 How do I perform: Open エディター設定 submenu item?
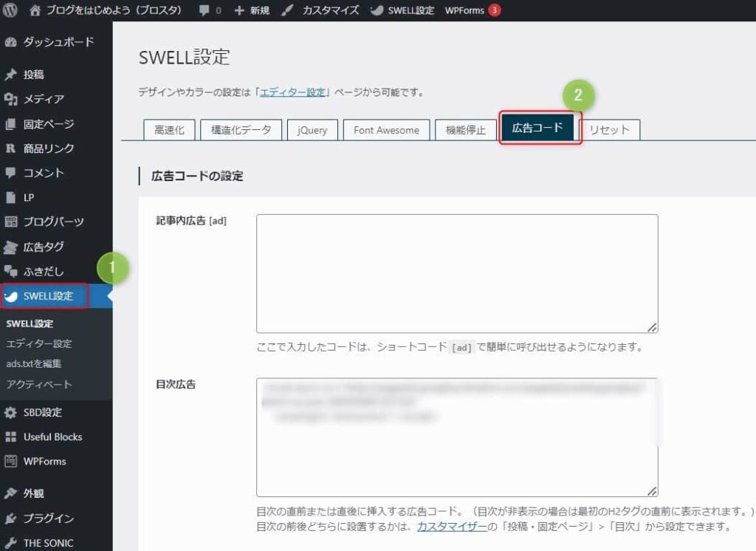[x=39, y=343]
